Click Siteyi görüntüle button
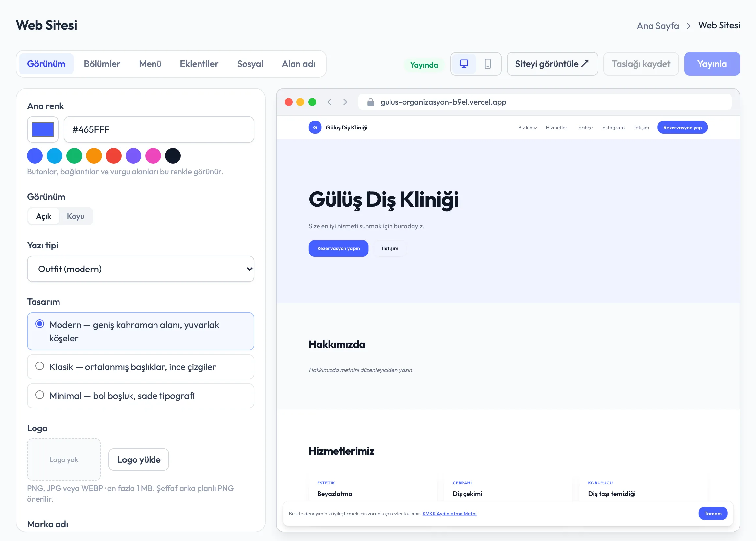The image size is (756, 541). tap(552, 64)
